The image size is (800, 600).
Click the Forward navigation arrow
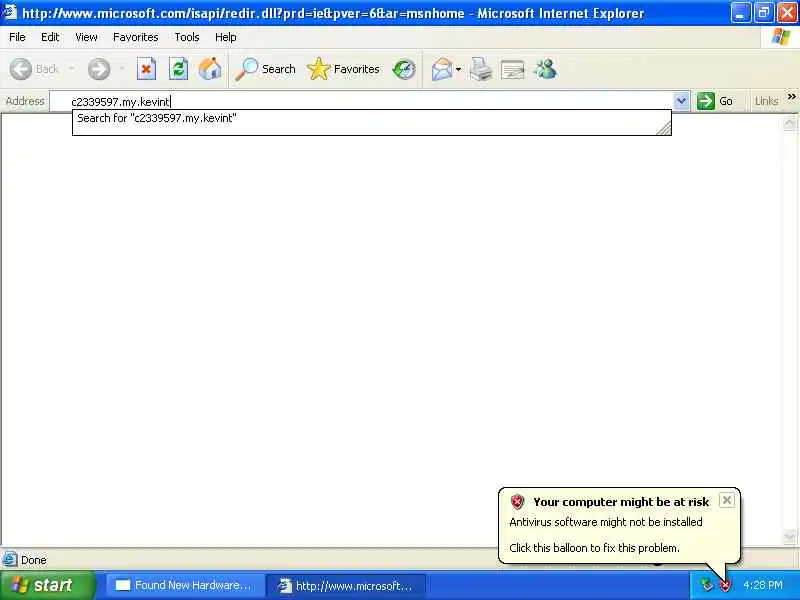pos(98,69)
